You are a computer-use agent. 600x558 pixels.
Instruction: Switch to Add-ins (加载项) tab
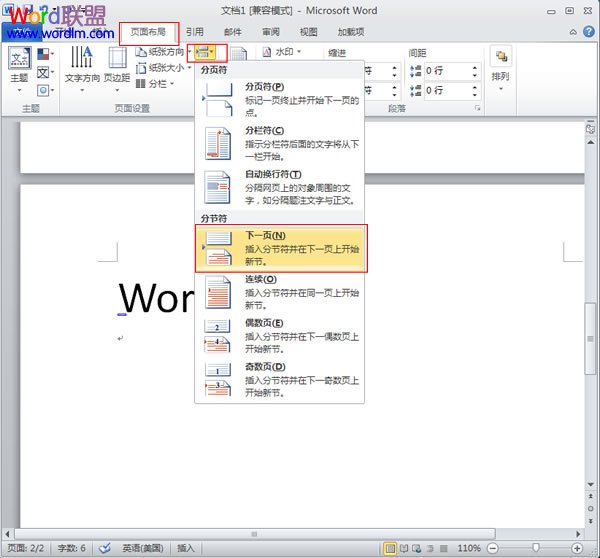point(351,32)
